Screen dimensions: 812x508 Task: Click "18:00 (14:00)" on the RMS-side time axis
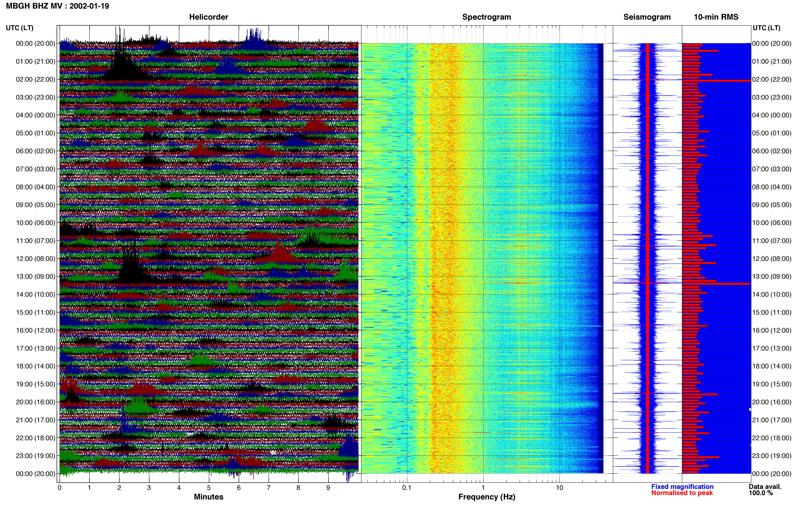[x=772, y=366]
